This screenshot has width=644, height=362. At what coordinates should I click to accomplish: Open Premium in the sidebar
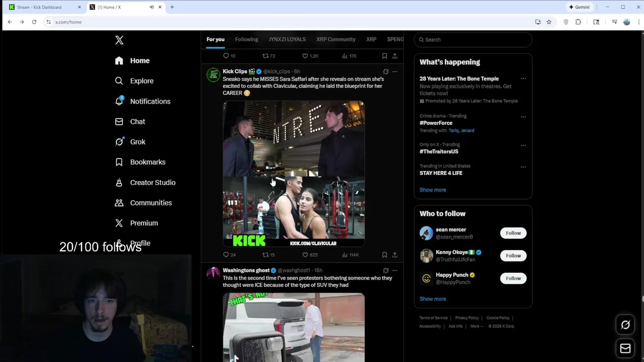(136, 223)
